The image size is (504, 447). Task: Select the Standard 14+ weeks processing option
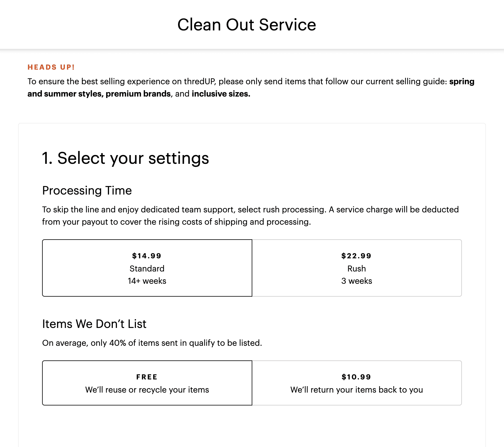(147, 268)
